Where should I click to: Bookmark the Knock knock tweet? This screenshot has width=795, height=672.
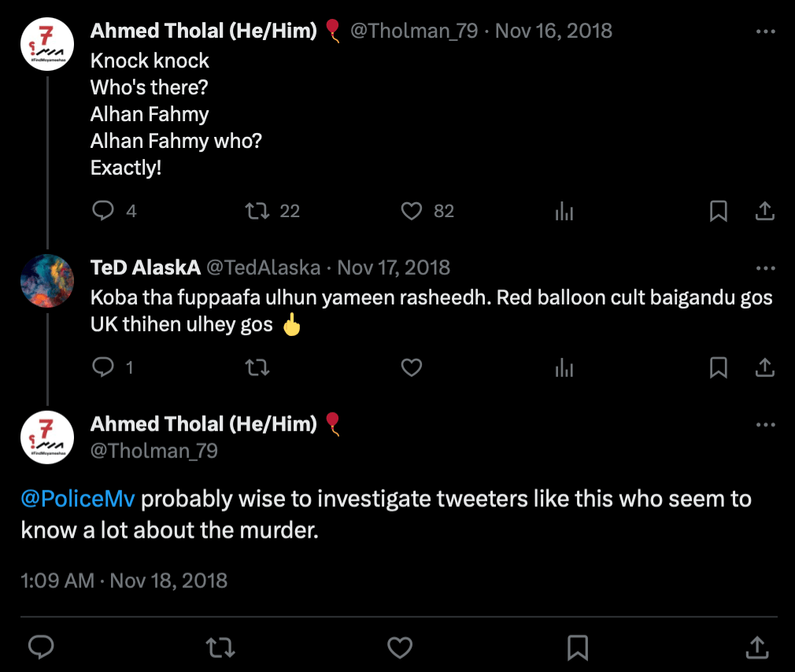pyautogui.click(x=719, y=211)
